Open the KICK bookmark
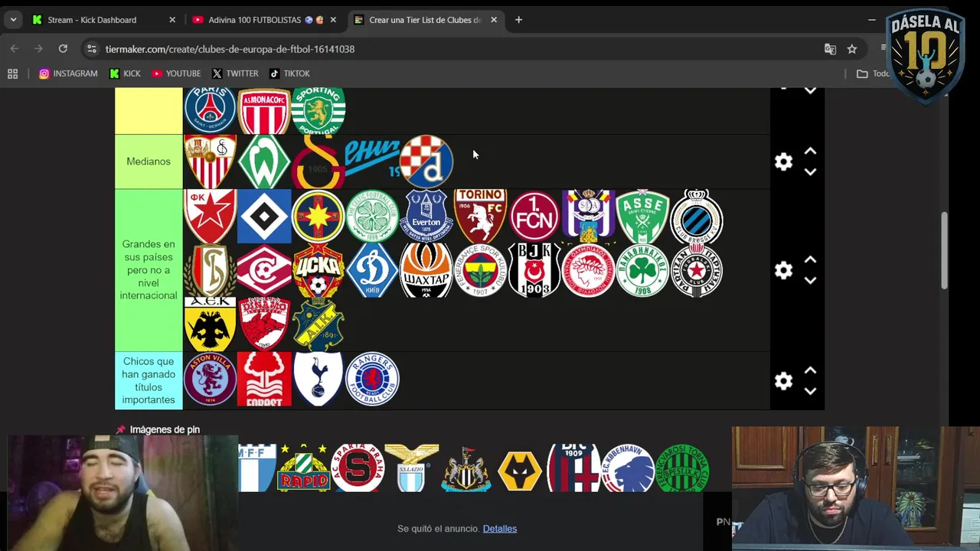The width and height of the screenshot is (980, 551). (x=125, y=73)
